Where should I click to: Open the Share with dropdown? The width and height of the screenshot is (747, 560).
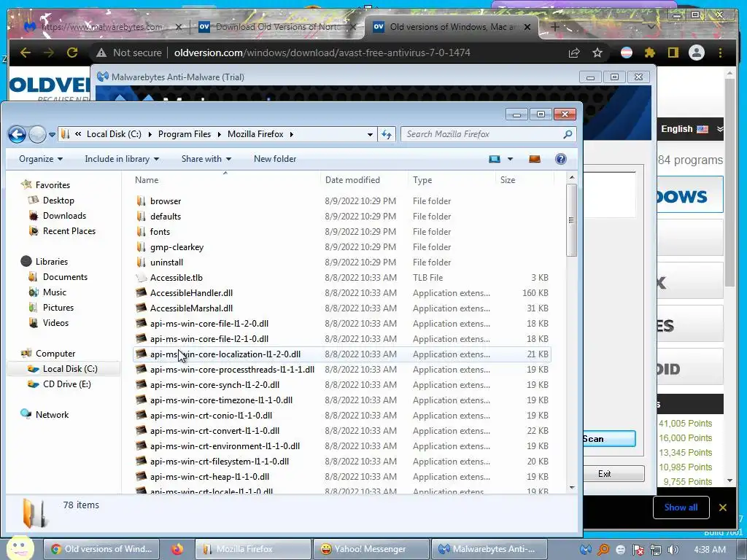[206, 159]
